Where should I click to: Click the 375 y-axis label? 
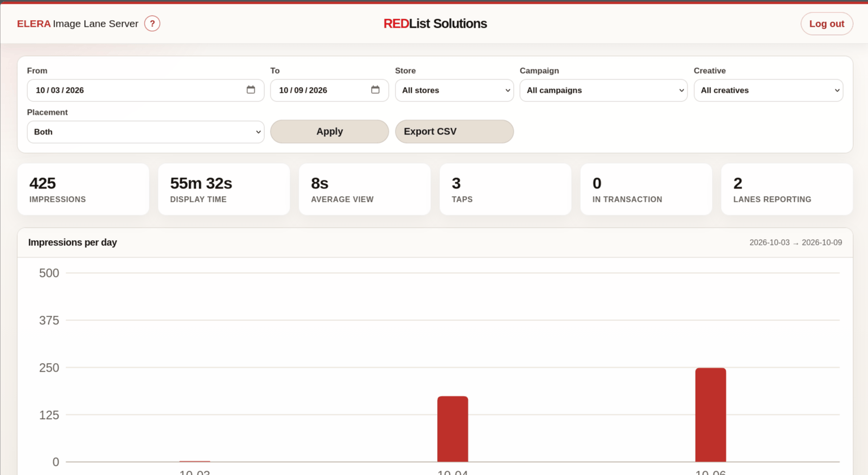point(49,320)
